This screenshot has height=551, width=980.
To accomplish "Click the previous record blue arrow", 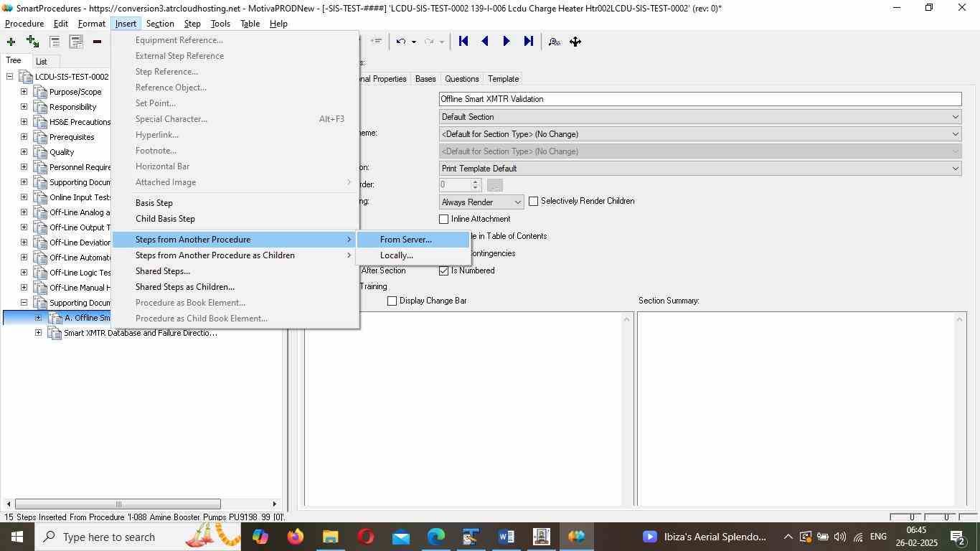I will point(485,42).
